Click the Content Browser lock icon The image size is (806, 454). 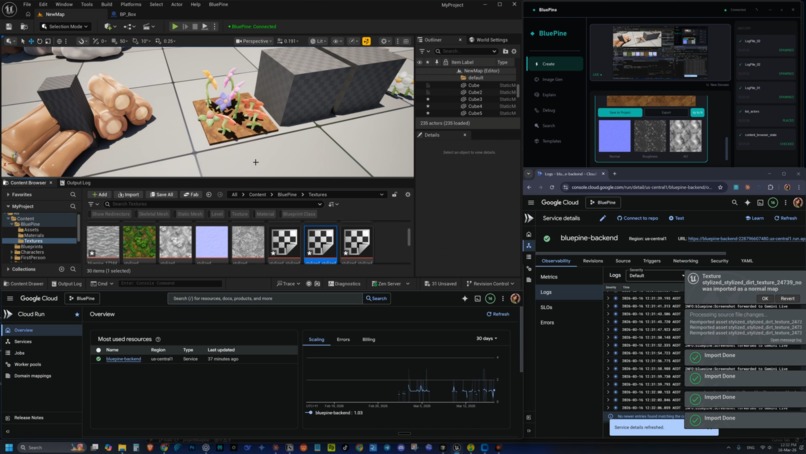click(394, 194)
